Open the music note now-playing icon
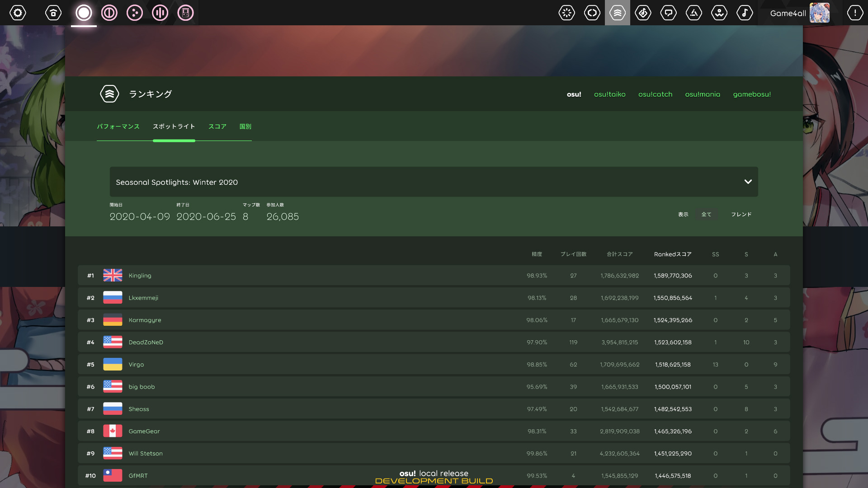Viewport: 868px width, 488px height. (x=745, y=13)
